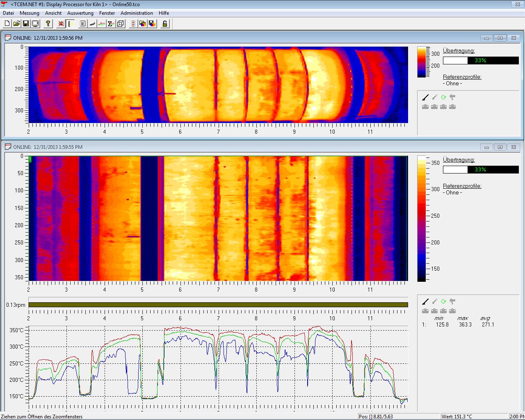The height and width of the screenshot is (420, 525).
Task: Click the sigma statistics chart icon
Action: [111, 24]
